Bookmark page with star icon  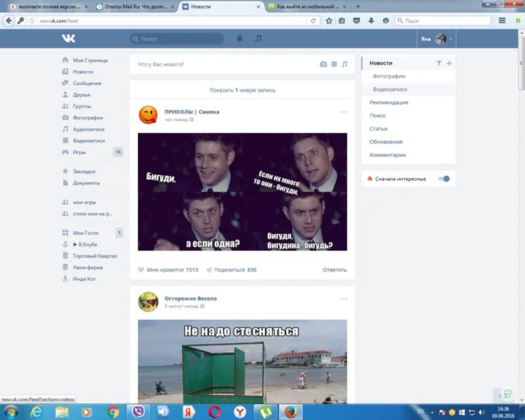pyautogui.click(x=329, y=21)
